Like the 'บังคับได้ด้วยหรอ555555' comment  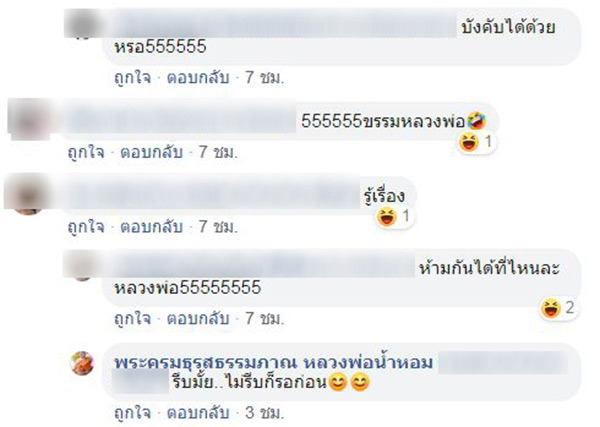point(132,78)
